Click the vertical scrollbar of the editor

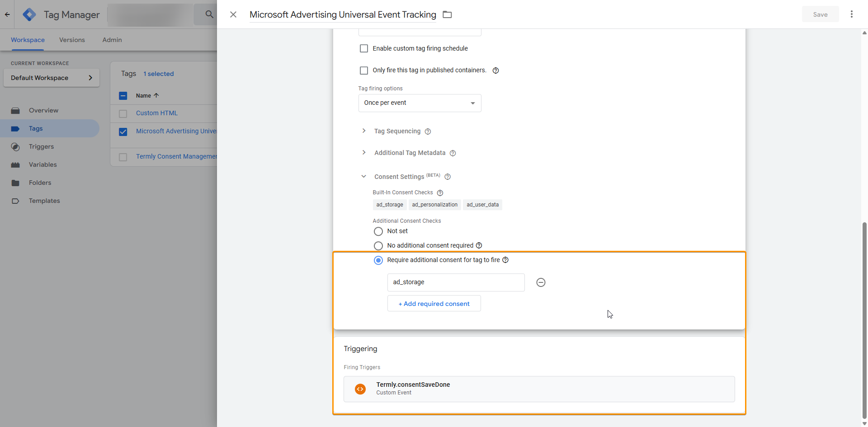(864, 320)
